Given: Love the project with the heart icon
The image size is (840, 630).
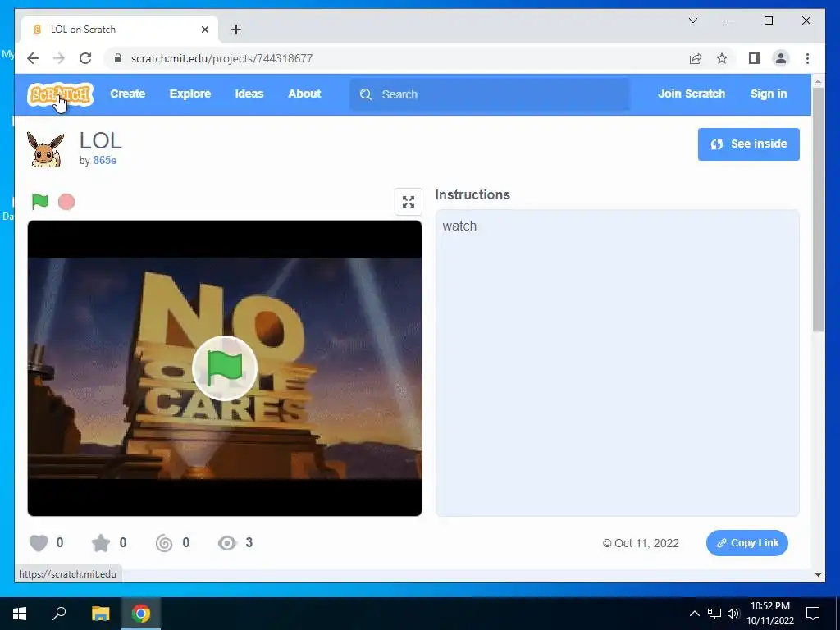Looking at the screenshot, I should click(39, 543).
